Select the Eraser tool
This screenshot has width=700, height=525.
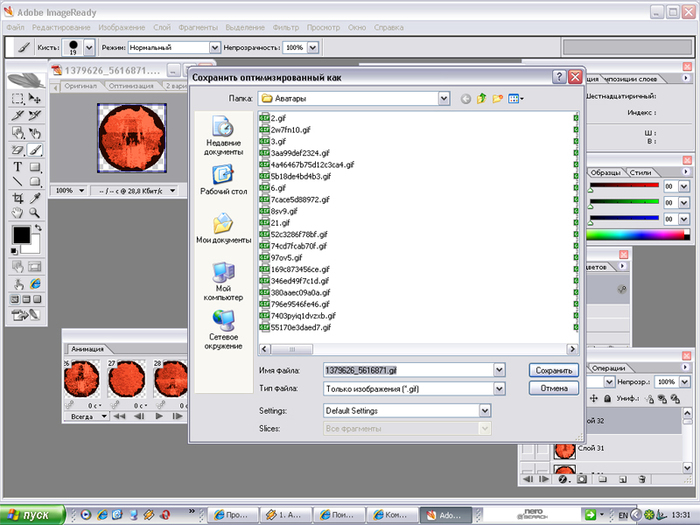pyautogui.click(x=18, y=150)
